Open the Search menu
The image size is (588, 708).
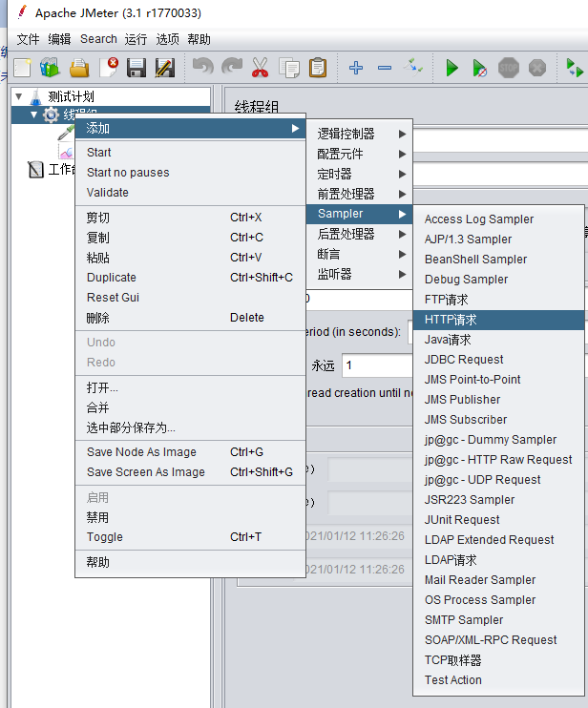point(98,39)
